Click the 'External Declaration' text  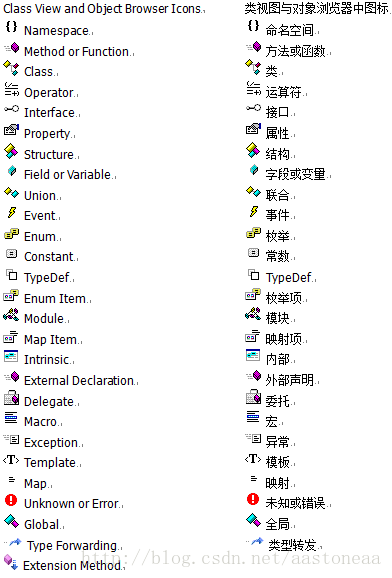[79, 380]
